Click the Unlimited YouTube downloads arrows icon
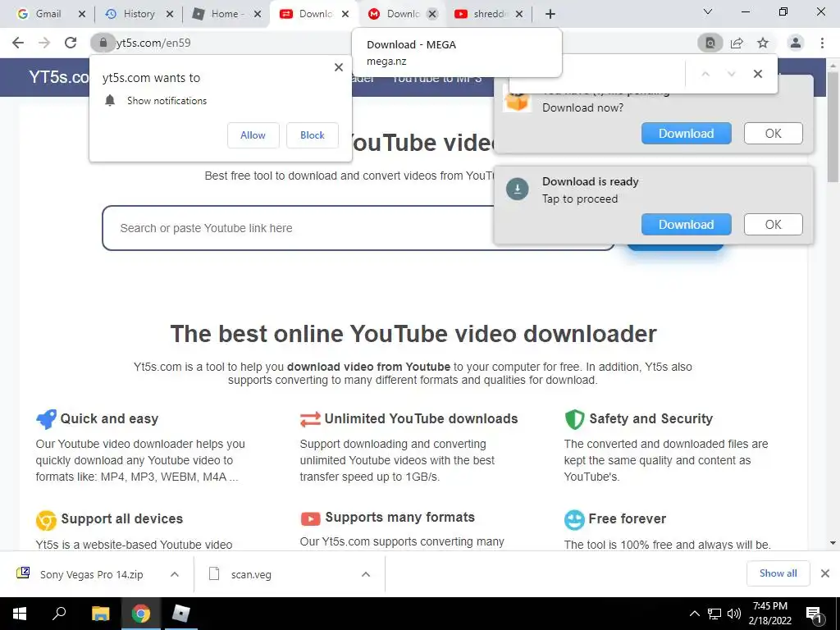 [x=310, y=419]
